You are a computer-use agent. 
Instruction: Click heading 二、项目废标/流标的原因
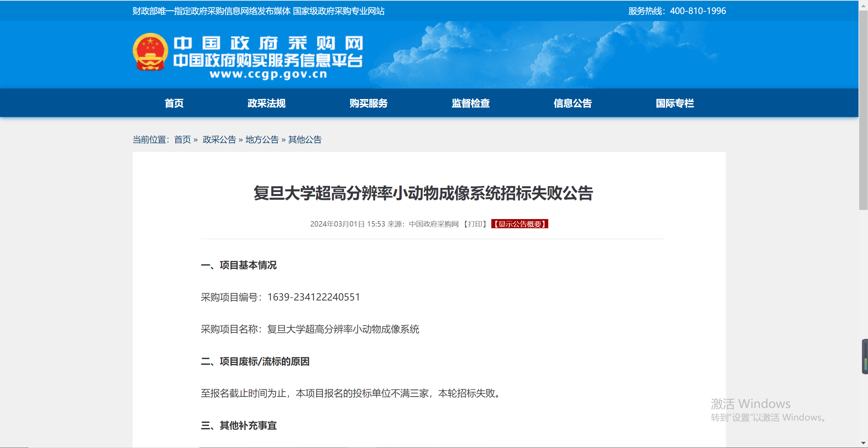255,361
